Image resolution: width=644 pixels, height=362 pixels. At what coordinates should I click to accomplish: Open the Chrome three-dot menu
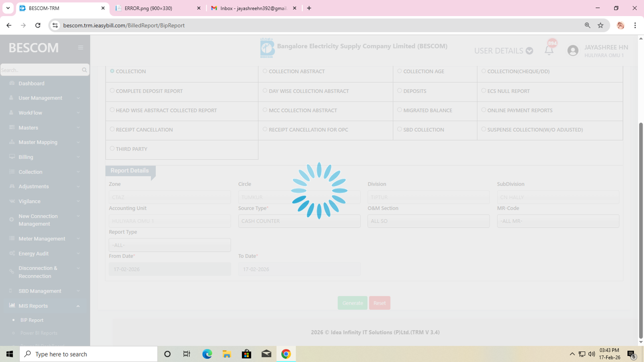pos(635,25)
